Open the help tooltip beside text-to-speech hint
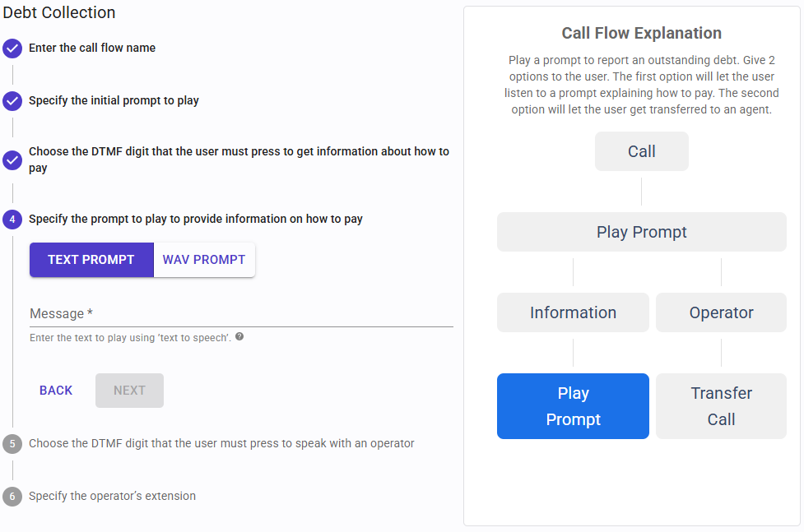Viewport: 804px width, 532px height. tap(239, 335)
